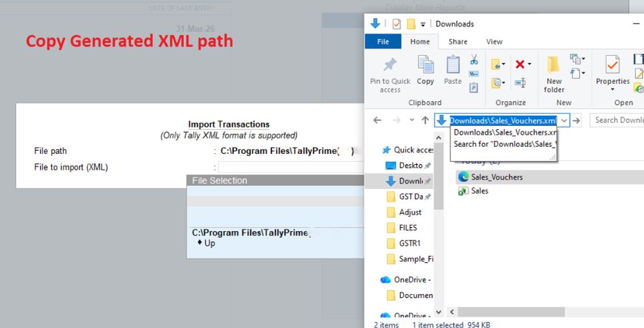This screenshot has width=644, height=328.
Task: Click the Rename icon
Action: (520, 83)
